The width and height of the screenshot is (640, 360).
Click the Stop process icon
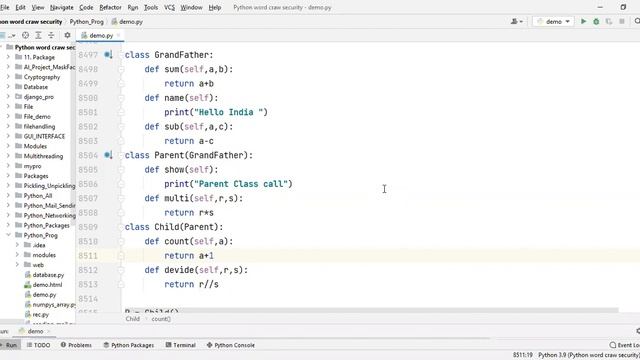coord(622,21)
